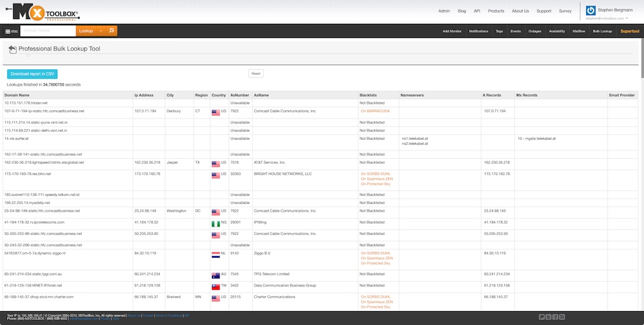
Task: Open the Contact footer link
Action: coord(148,316)
